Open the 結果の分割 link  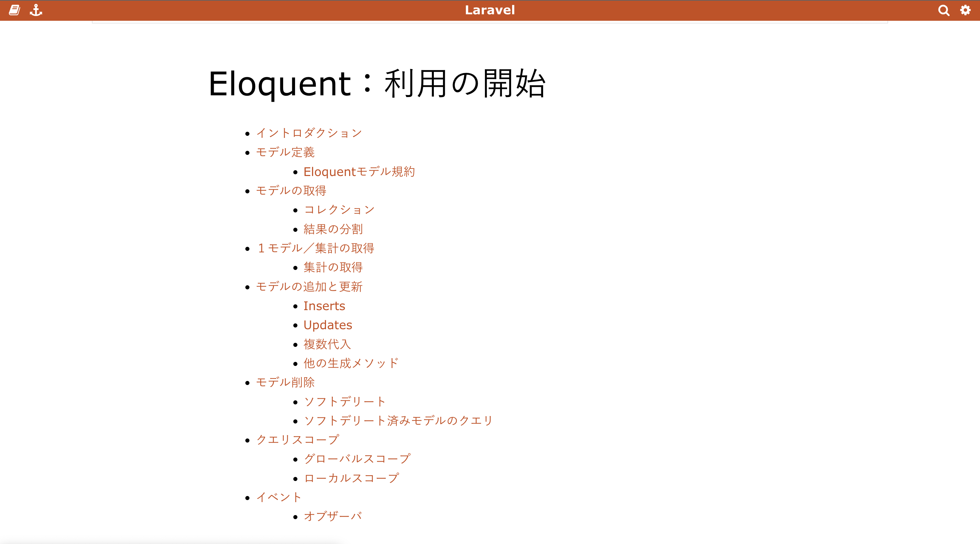(333, 229)
